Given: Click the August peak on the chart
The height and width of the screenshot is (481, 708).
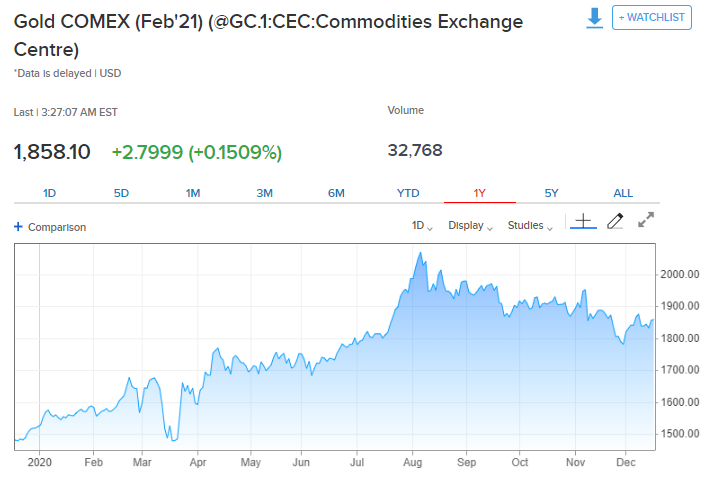Looking at the screenshot, I should (x=421, y=254).
